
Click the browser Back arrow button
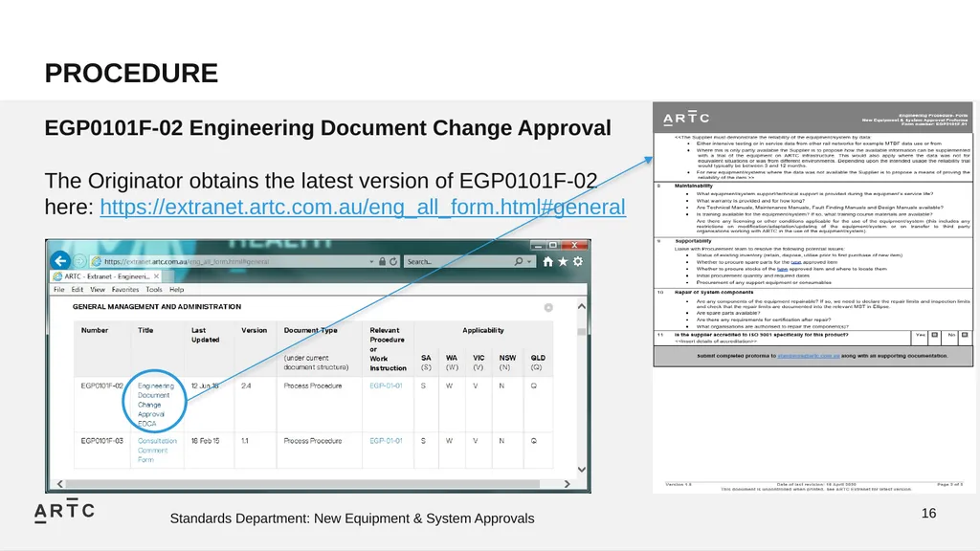point(60,261)
